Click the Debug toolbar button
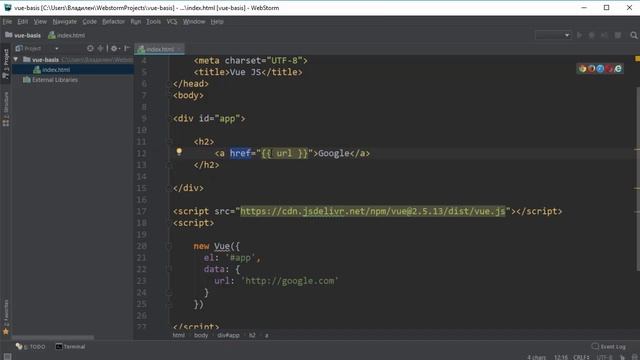The image size is (640, 360). tap(591, 36)
